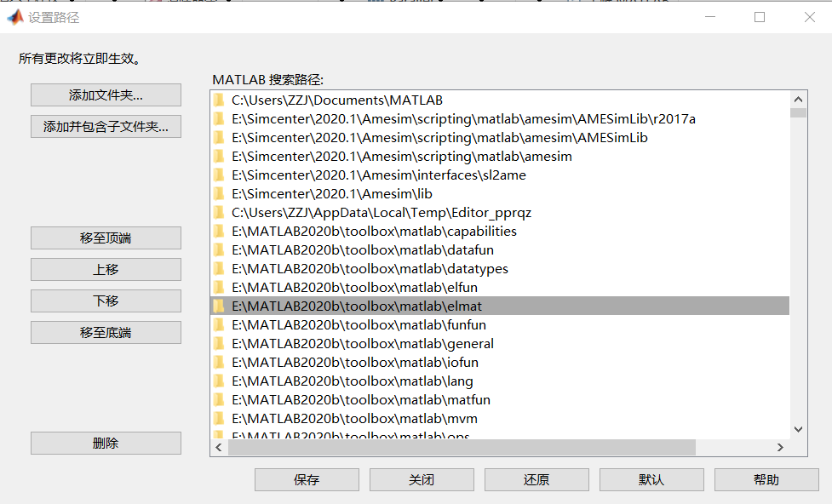Click the down arrow on vertical scrollbar
The width and height of the screenshot is (832, 504).
[799, 429]
